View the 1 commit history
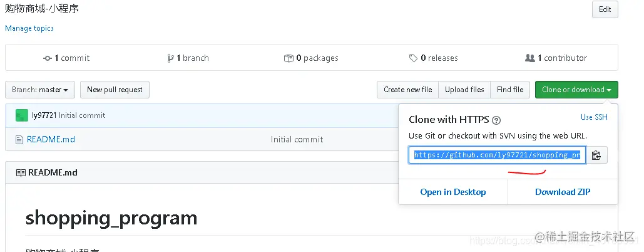The height and width of the screenshot is (252, 644). point(66,58)
